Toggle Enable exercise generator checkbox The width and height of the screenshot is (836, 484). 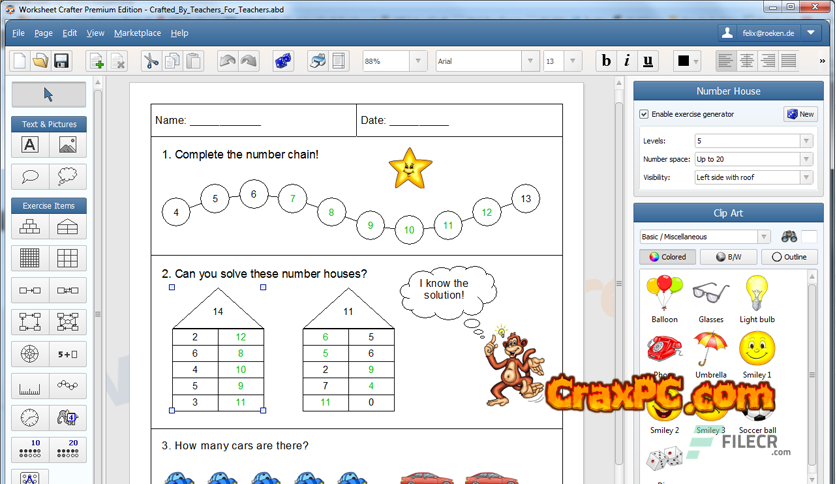click(x=644, y=114)
